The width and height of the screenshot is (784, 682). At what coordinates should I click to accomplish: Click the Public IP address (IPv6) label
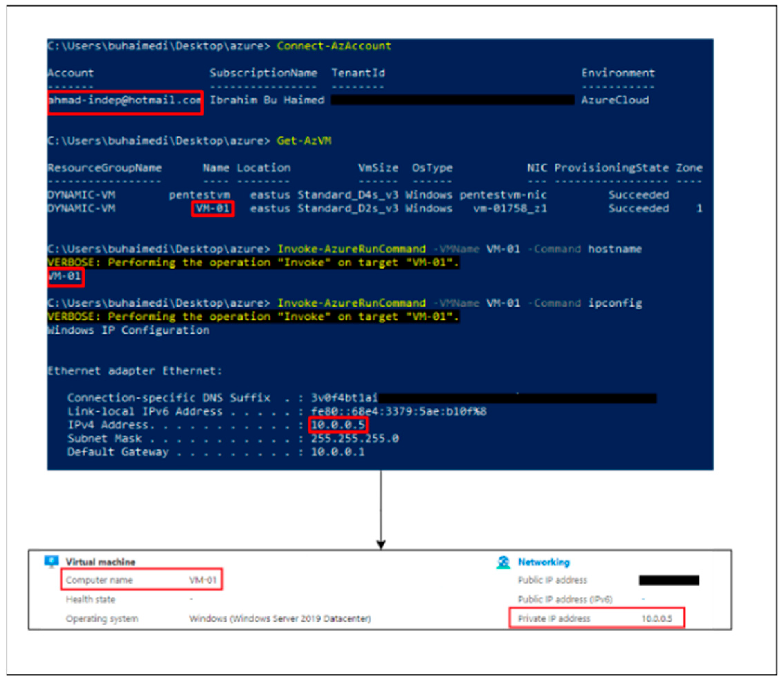[565, 599]
